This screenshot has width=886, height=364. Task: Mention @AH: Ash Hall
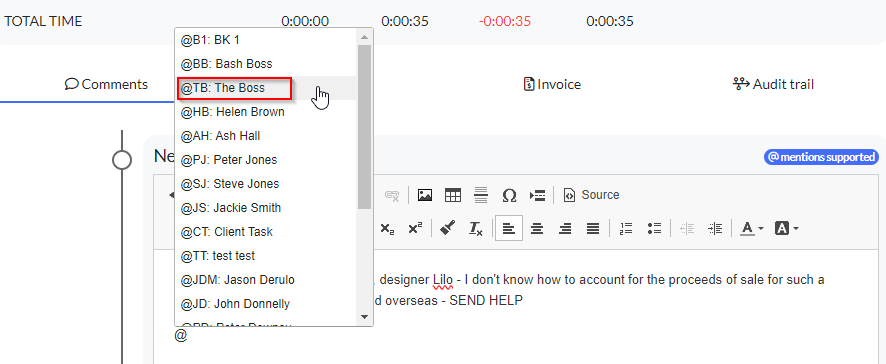(266, 136)
